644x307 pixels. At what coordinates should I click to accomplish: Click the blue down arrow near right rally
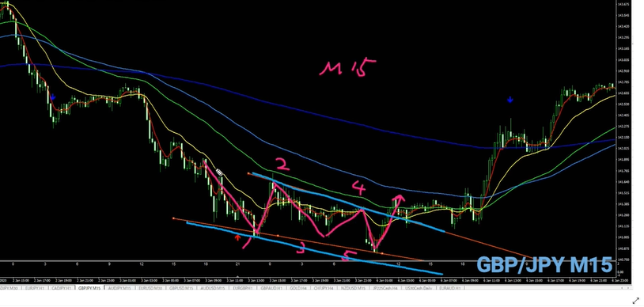tap(510, 100)
